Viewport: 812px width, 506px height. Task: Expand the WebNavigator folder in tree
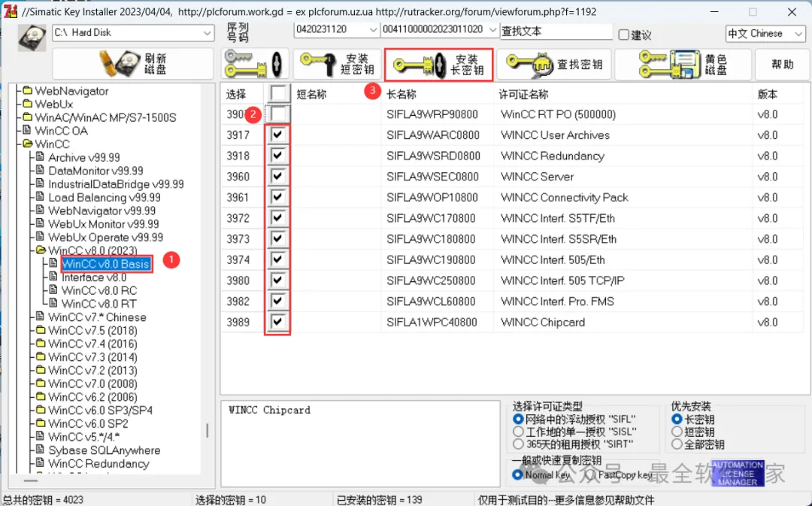click(27, 91)
